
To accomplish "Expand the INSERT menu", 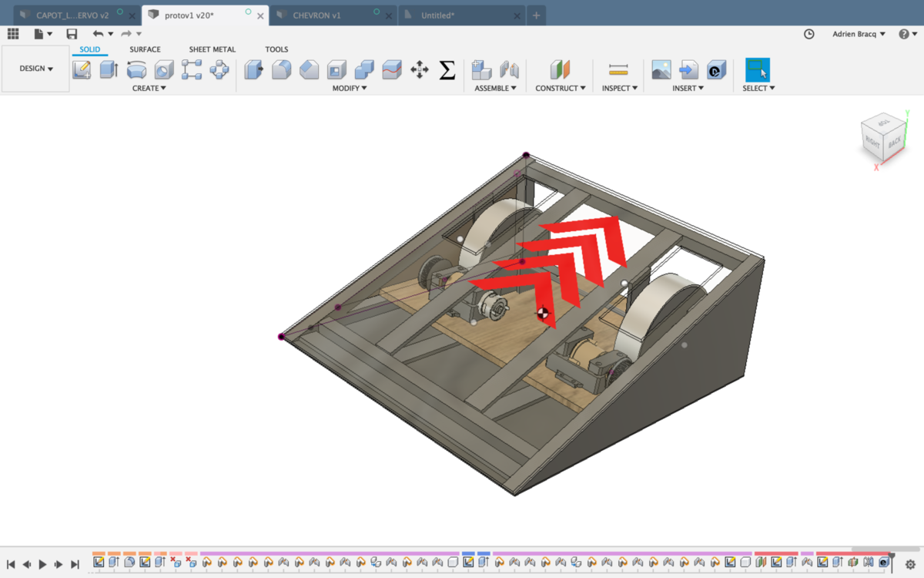I will point(688,89).
